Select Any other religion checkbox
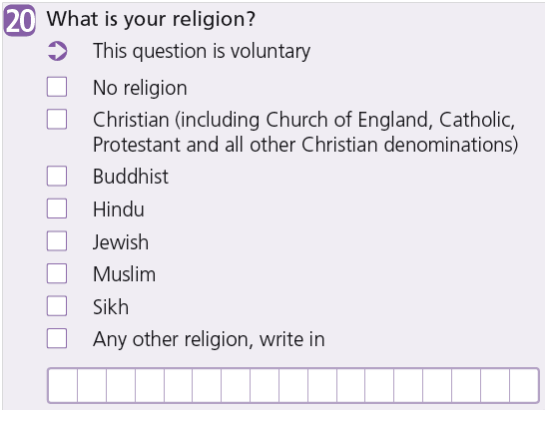This screenshot has width=547, height=441. [x=57, y=338]
